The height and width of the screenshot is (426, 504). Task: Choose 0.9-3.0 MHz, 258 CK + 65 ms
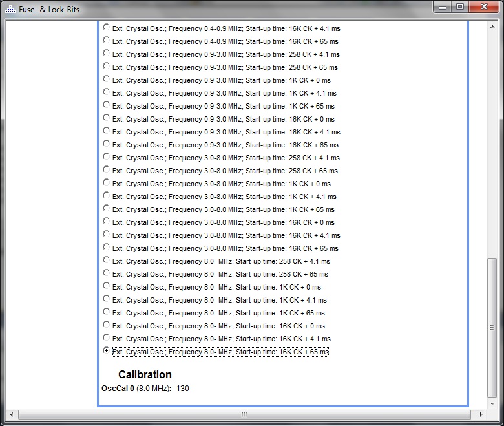(106, 66)
